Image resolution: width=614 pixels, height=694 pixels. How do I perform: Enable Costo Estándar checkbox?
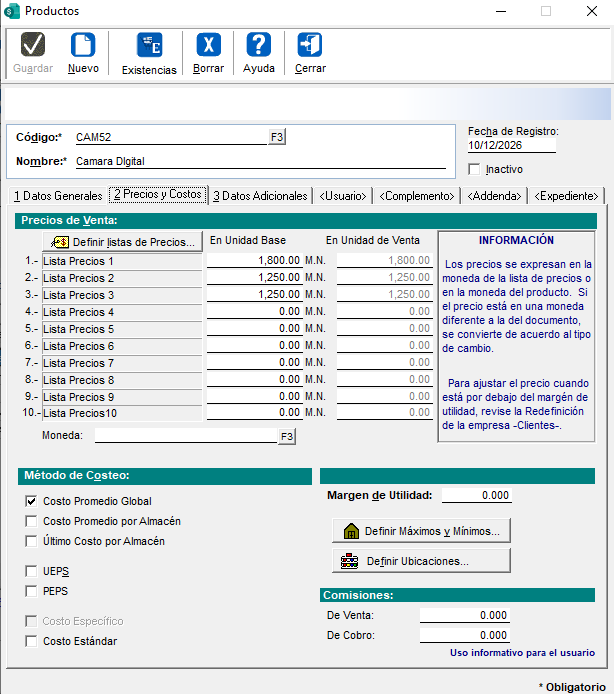coord(31,641)
